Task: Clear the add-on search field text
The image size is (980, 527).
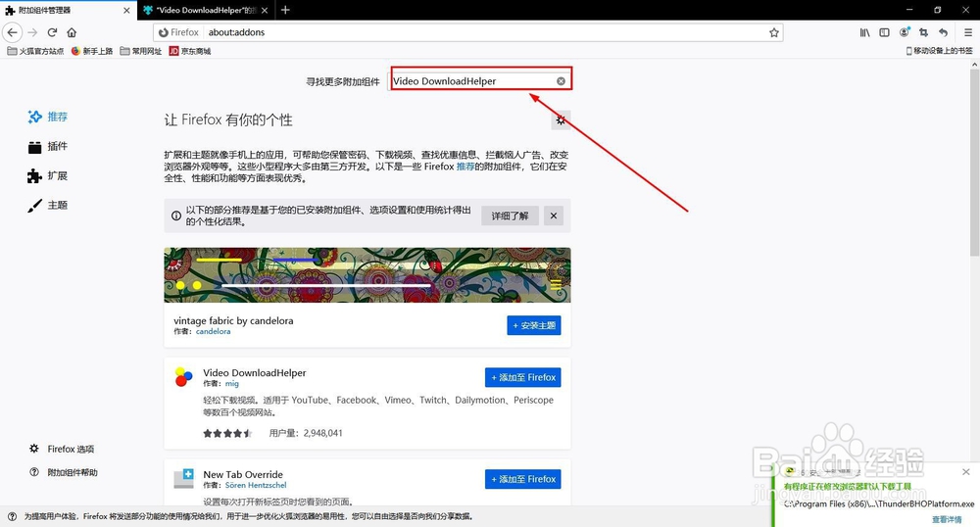Action: (x=561, y=81)
